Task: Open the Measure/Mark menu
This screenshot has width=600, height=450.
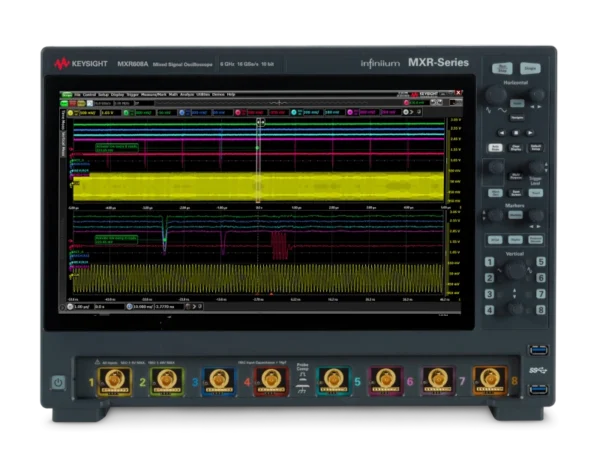Action: coord(154,95)
